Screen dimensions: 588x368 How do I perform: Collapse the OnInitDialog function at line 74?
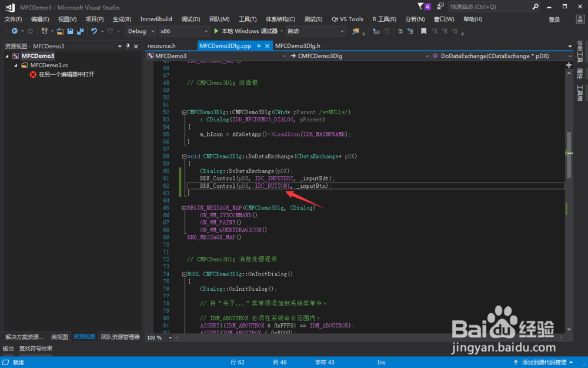pyautogui.click(x=184, y=274)
